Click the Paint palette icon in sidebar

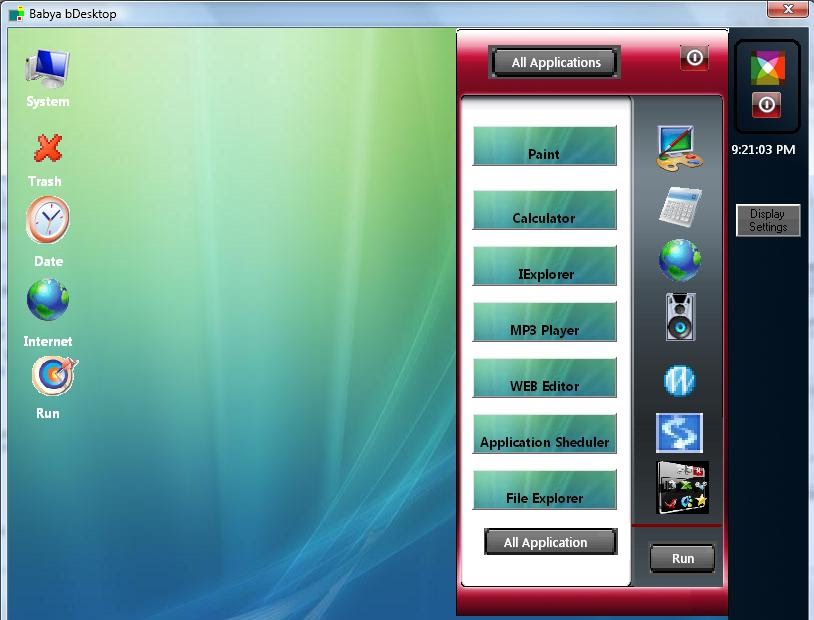tap(680, 148)
